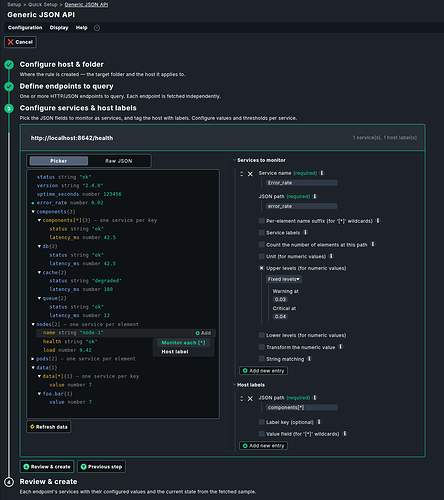
Task: Open the Display menu
Action: (x=59, y=28)
